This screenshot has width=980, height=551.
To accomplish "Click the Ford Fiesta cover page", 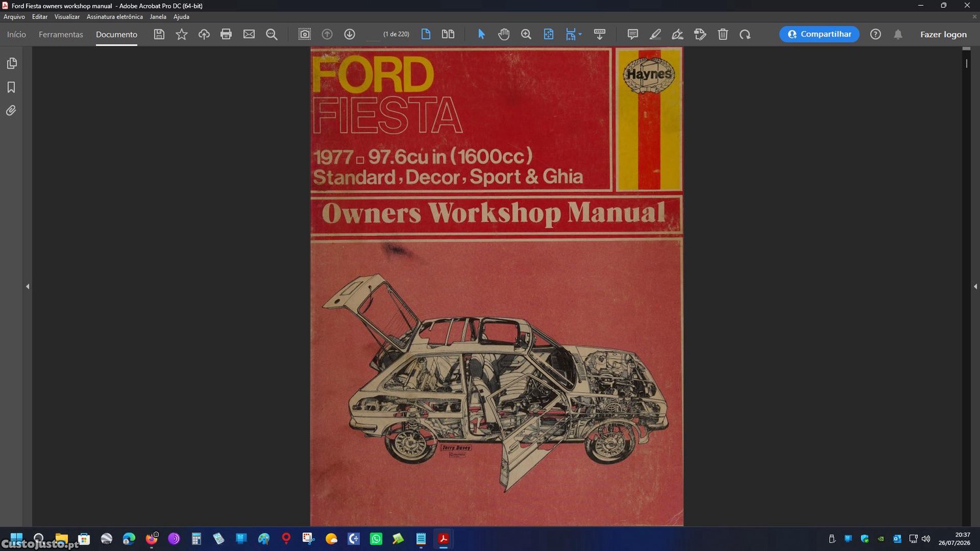I will (x=497, y=286).
